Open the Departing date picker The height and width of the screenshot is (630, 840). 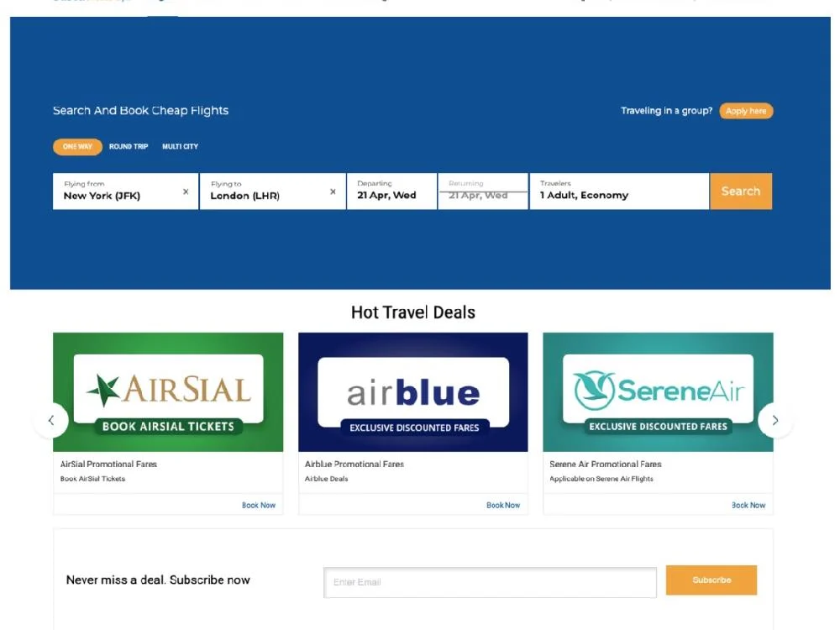click(392, 192)
